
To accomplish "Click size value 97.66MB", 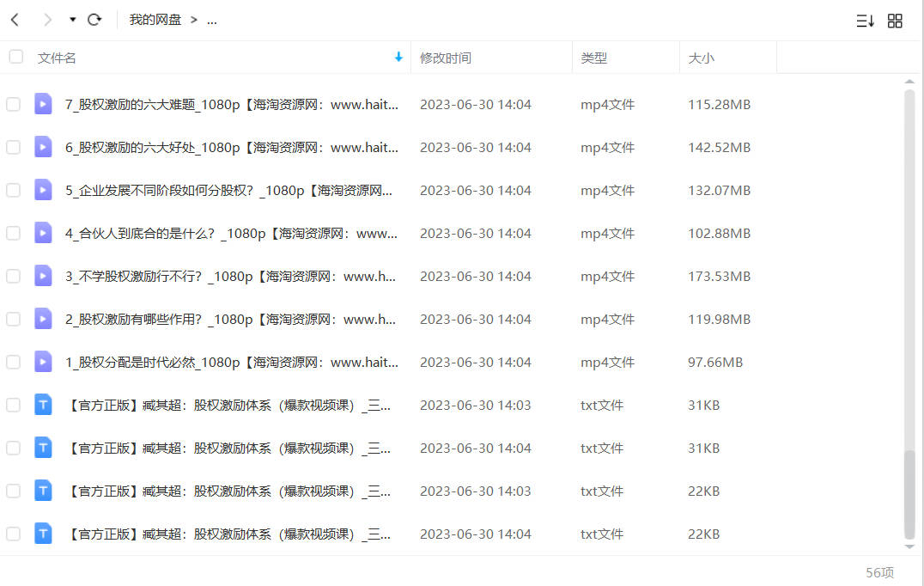I will coord(715,363).
